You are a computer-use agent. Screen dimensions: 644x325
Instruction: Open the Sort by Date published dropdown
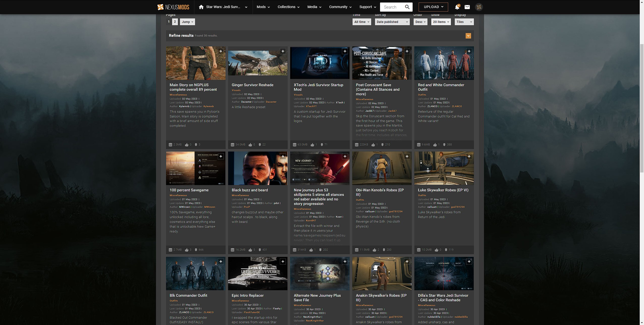[392, 22]
